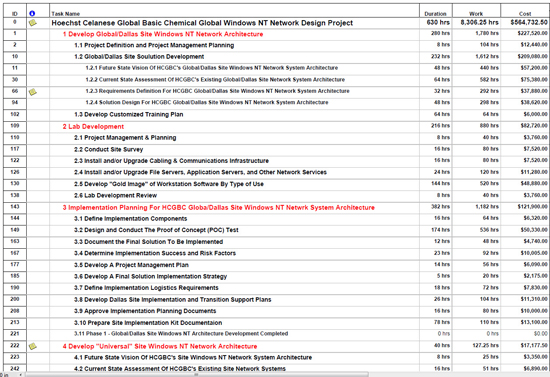The image size is (550, 377).
Task: Click the blue indicator icon in column header
Action: tap(32, 13)
